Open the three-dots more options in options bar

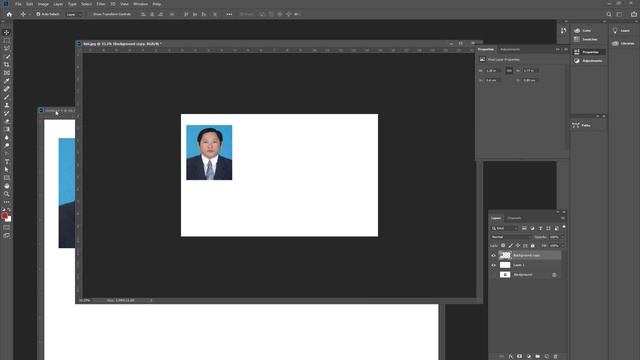[x=229, y=14]
